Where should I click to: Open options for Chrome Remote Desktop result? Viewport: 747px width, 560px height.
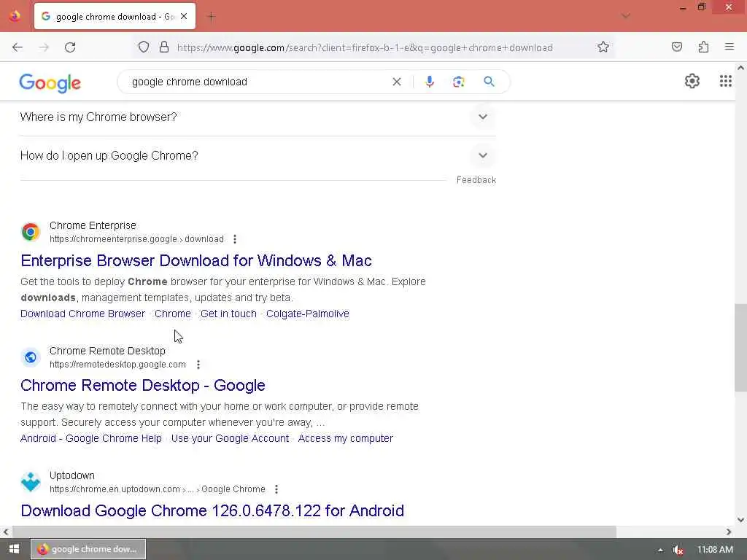[198, 365]
